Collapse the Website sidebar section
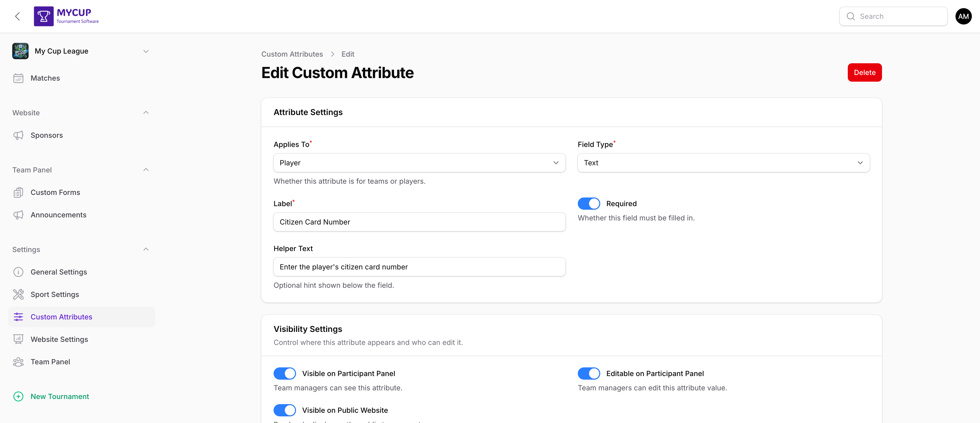 146,112
